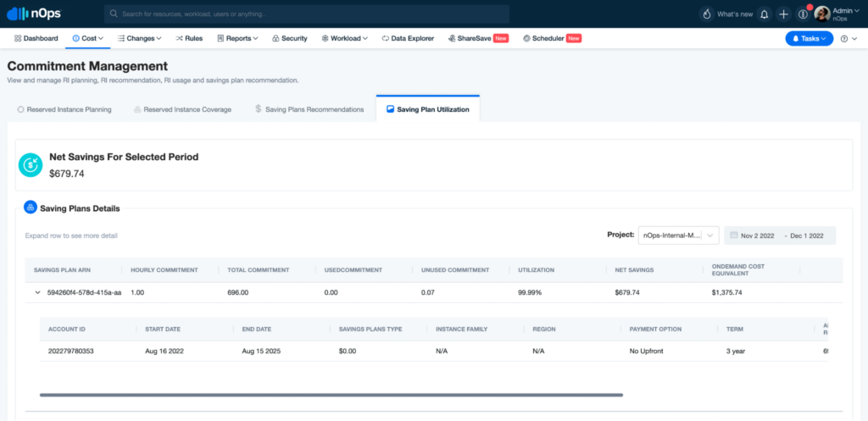Image resolution: width=868 pixels, height=421 pixels.
Task: Click the 3 year term cell
Action: tap(736, 352)
